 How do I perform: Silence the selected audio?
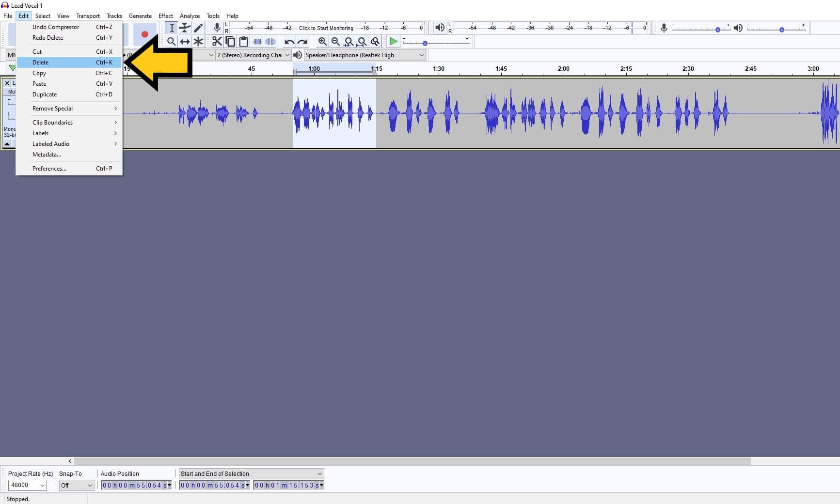click(x=270, y=41)
